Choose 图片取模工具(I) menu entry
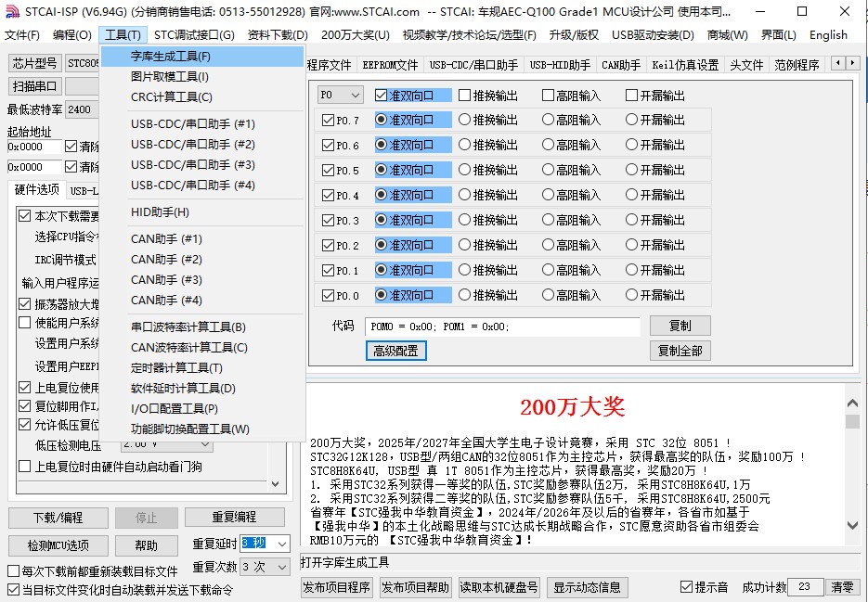The height and width of the screenshot is (602, 868). pyautogui.click(x=202, y=76)
